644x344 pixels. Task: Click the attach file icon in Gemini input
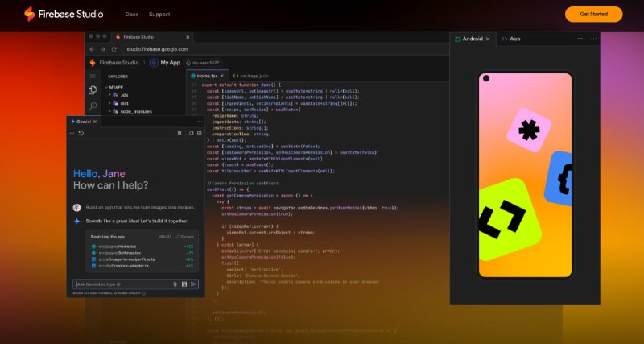175,284
